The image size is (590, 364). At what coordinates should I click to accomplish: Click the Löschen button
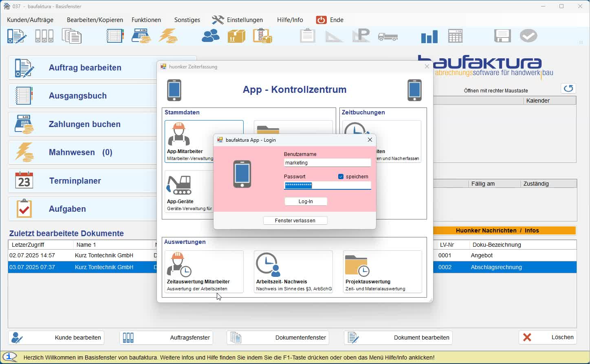point(548,338)
